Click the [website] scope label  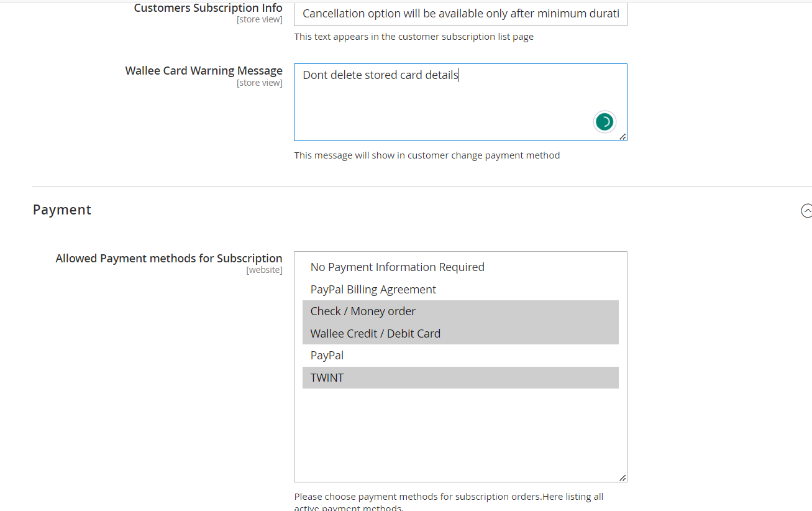264,270
